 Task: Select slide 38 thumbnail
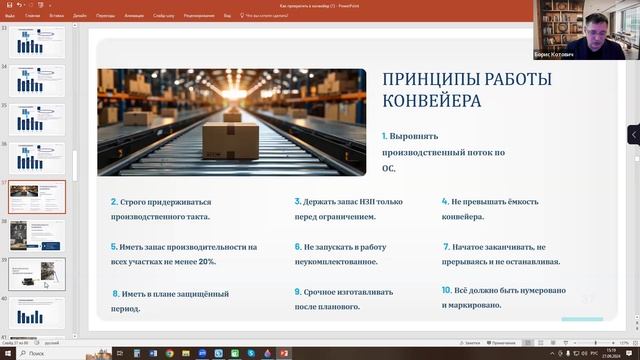(37, 236)
